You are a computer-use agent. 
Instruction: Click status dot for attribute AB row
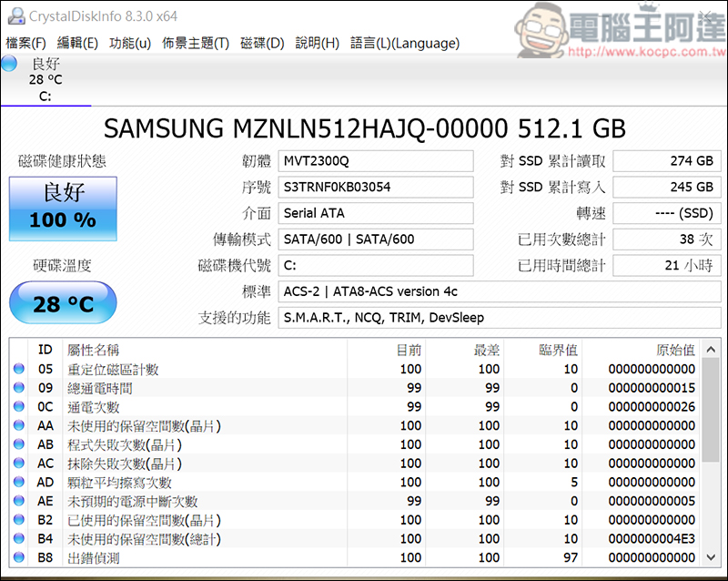pos(19,444)
